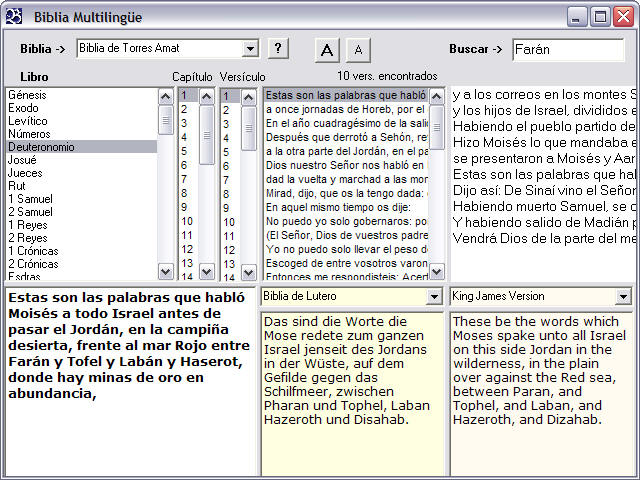Select chapter 13 in Capítulo list

189,263
